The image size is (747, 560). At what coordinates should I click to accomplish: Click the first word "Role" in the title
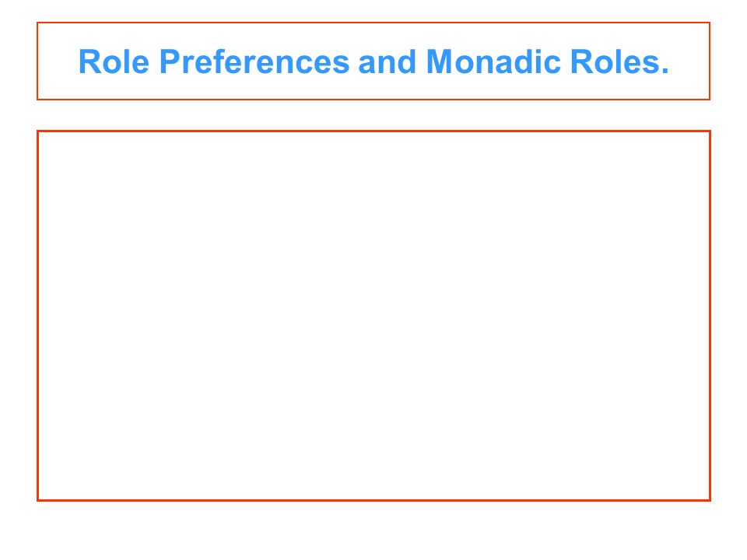pyautogui.click(x=114, y=62)
